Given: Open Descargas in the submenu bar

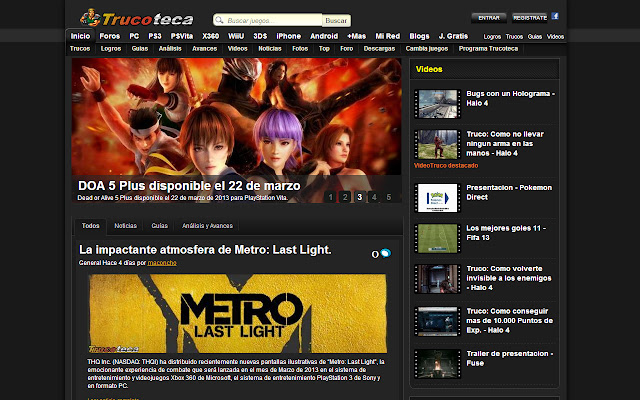Looking at the screenshot, I should tap(379, 49).
